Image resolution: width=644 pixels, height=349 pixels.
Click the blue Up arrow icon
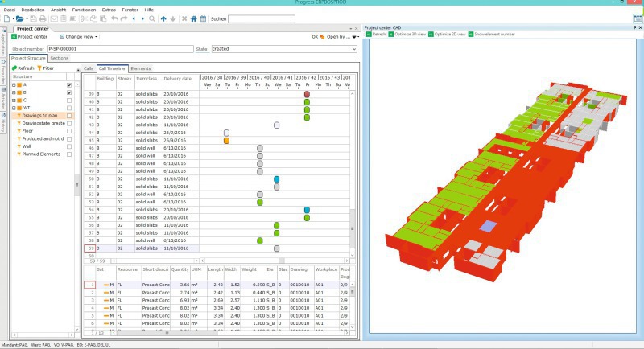[163, 18]
